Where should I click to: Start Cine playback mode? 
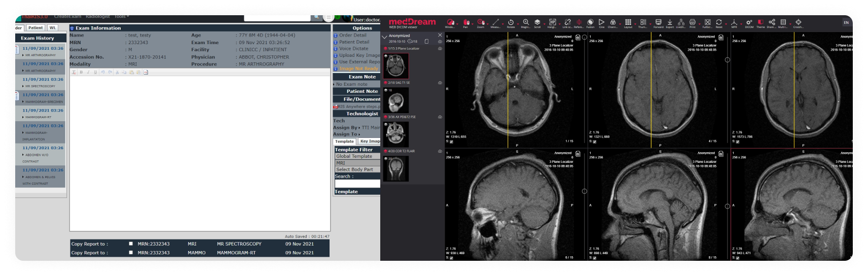601,22
